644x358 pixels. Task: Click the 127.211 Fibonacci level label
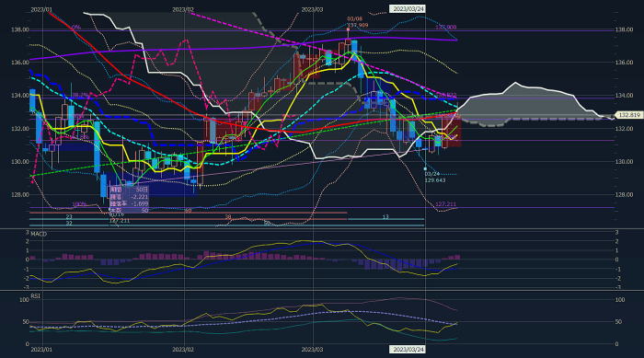coord(445,204)
